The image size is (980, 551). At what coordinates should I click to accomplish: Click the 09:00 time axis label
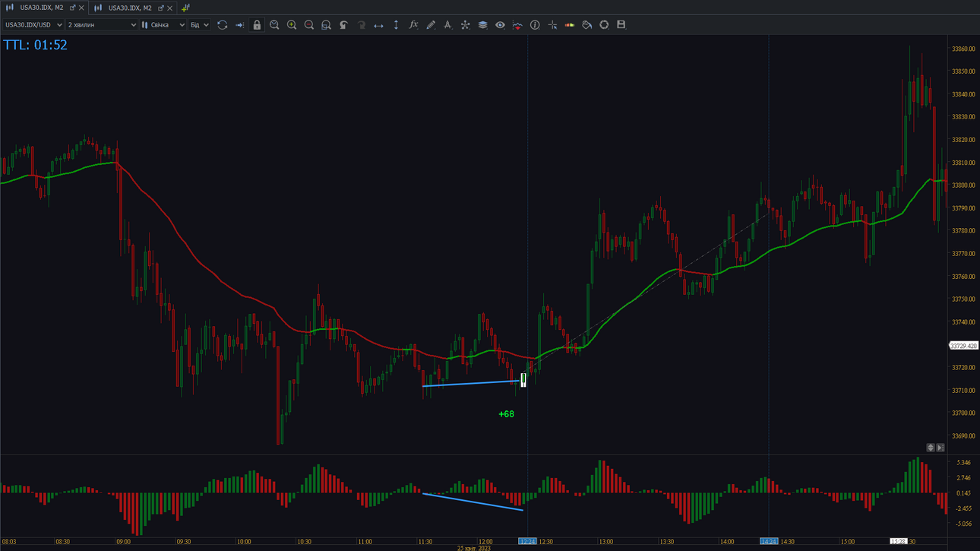[x=123, y=542]
